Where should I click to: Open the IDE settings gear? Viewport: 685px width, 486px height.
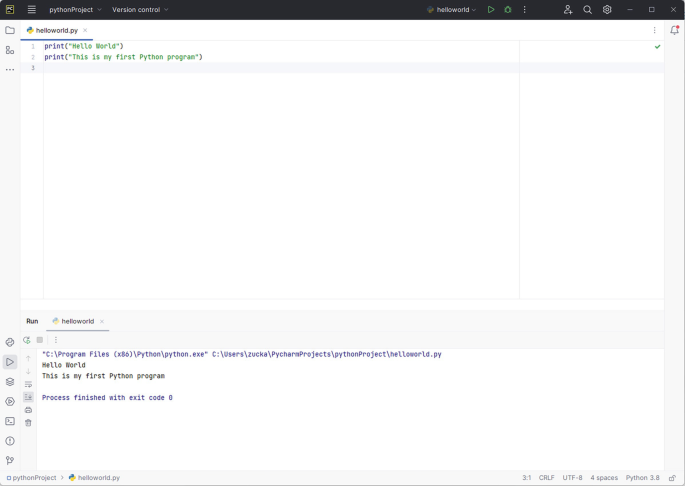(607, 10)
